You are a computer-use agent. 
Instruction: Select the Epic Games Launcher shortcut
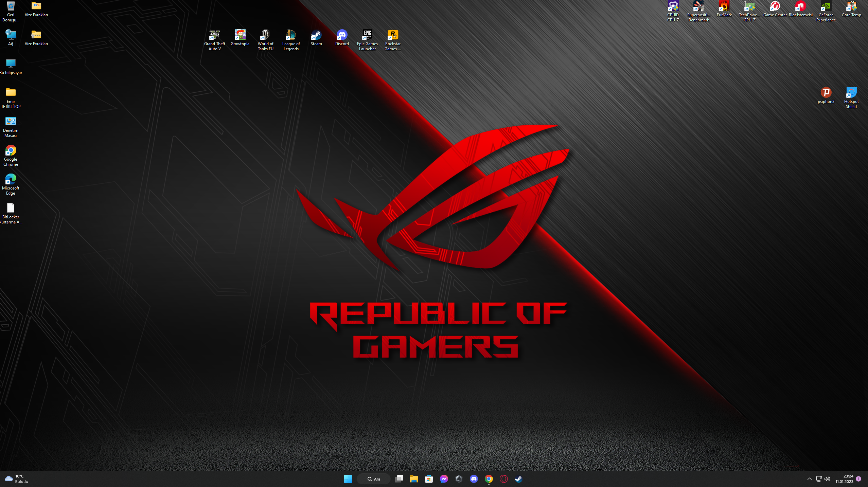(x=367, y=40)
